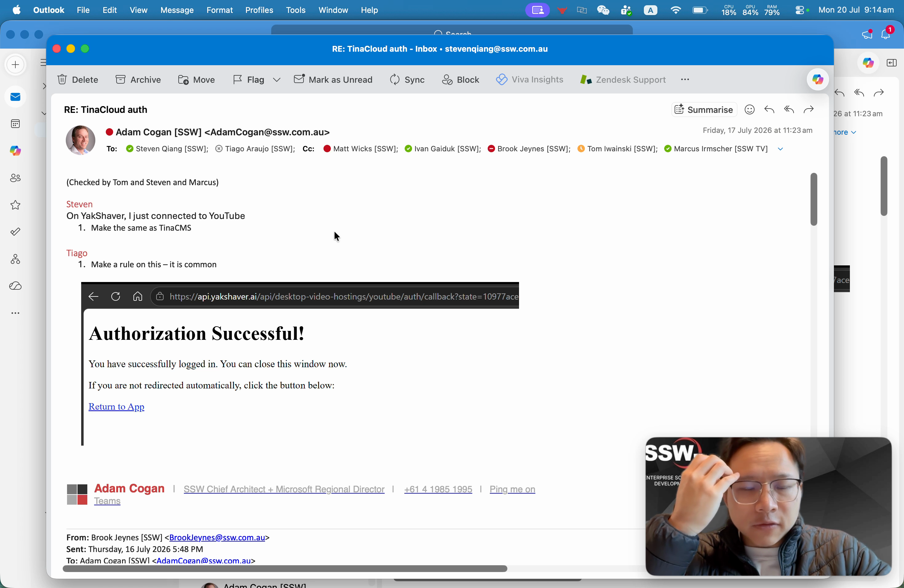This screenshot has height=588, width=904.
Task: Click the vertical scrollbar in the message body
Action: [814, 199]
